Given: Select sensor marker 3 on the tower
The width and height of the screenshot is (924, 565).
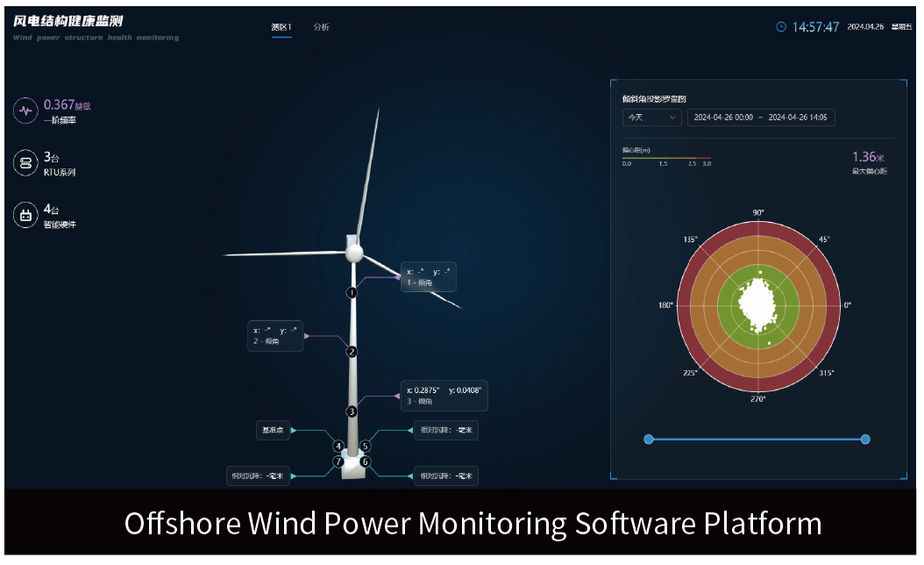Looking at the screenshot, I should click(352, 411).
